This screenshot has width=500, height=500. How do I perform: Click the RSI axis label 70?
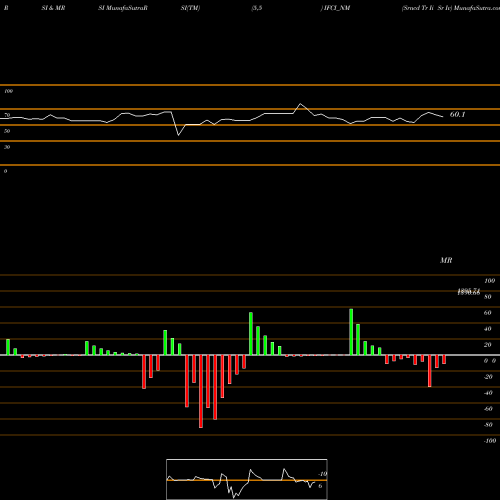tap(7, 115)
